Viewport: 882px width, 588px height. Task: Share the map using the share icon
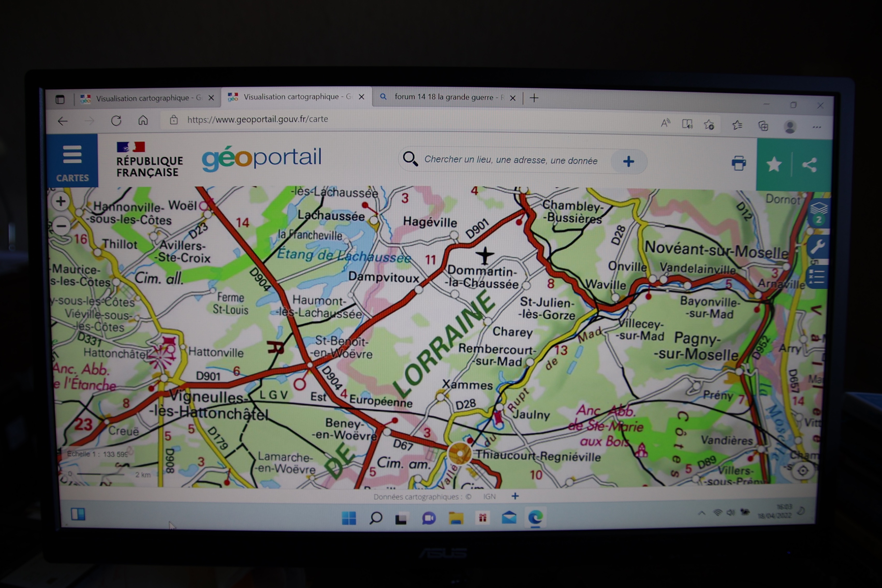pos(809,165)
